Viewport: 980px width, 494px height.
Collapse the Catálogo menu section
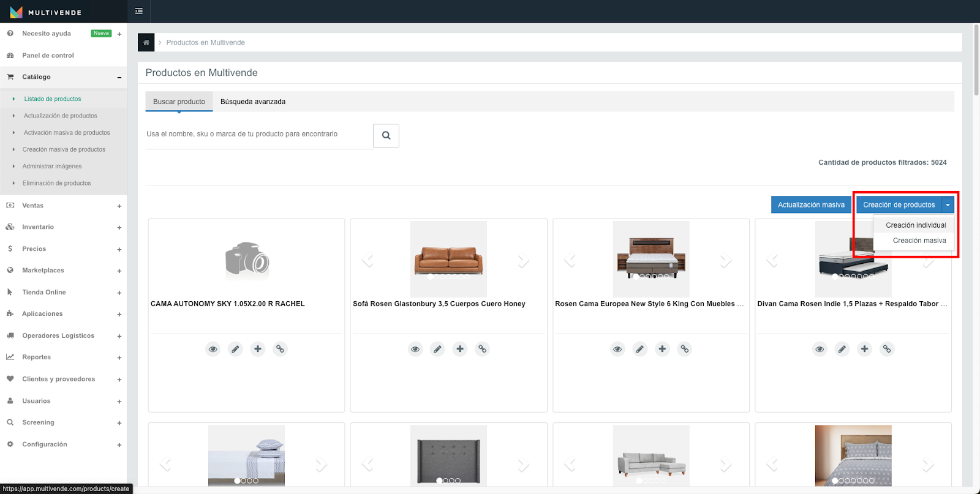119,77
